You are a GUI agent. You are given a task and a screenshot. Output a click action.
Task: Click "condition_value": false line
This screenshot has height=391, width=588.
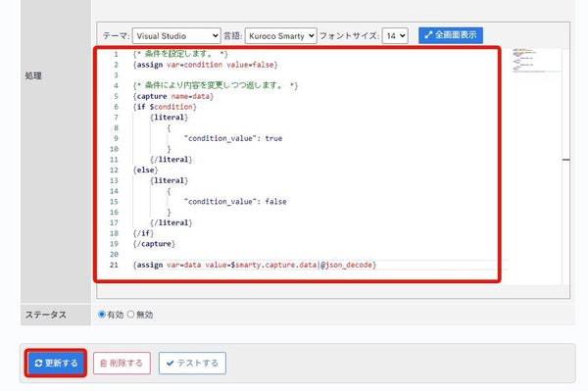(235, 202)
